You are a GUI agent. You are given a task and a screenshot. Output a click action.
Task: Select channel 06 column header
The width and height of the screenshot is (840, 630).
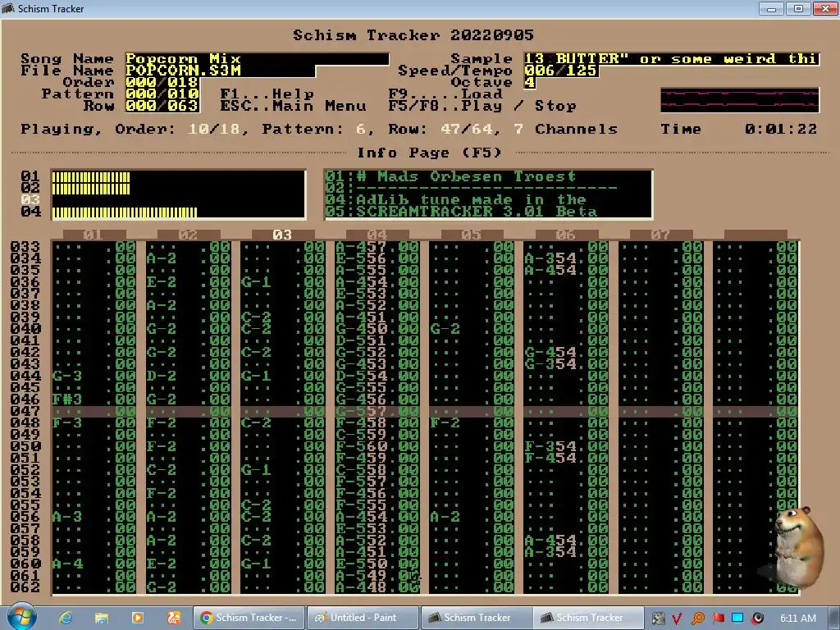tap(566, 235)
